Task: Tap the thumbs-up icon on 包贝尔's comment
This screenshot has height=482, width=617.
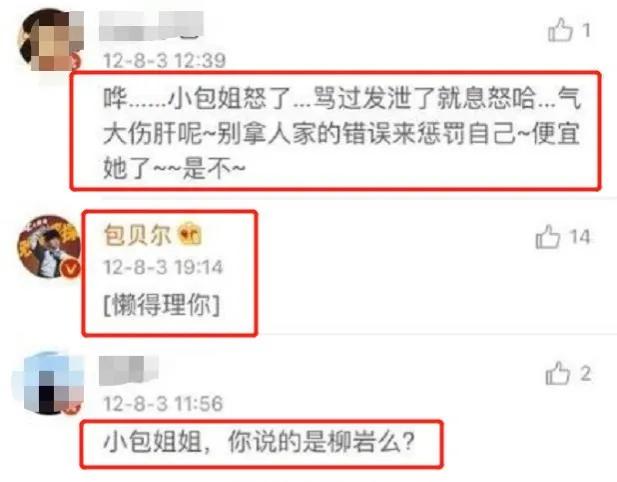Action: coord(548,237)
